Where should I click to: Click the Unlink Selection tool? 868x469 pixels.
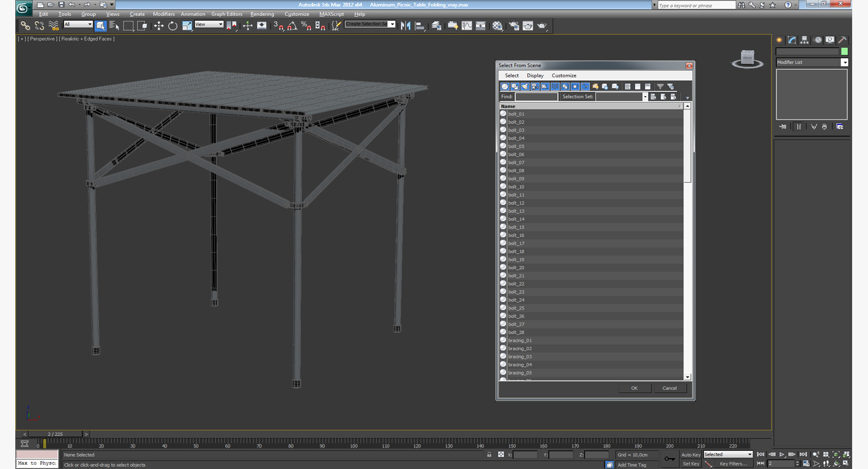(x=39, y=26)
